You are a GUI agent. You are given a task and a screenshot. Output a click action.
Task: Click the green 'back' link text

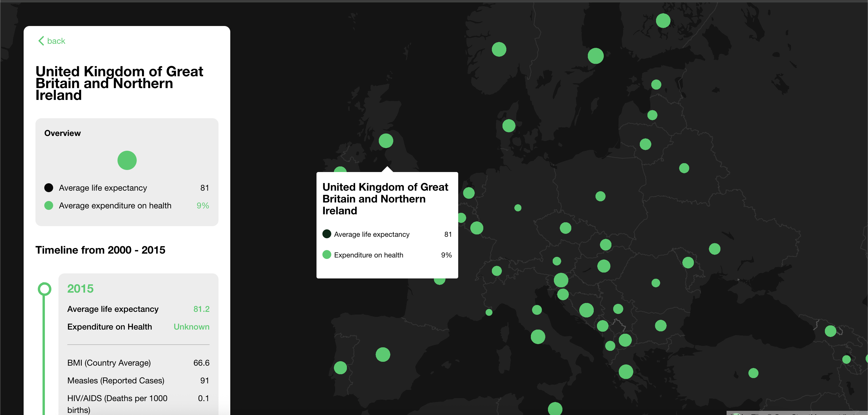pyautogui.click(x=56, y=41)
